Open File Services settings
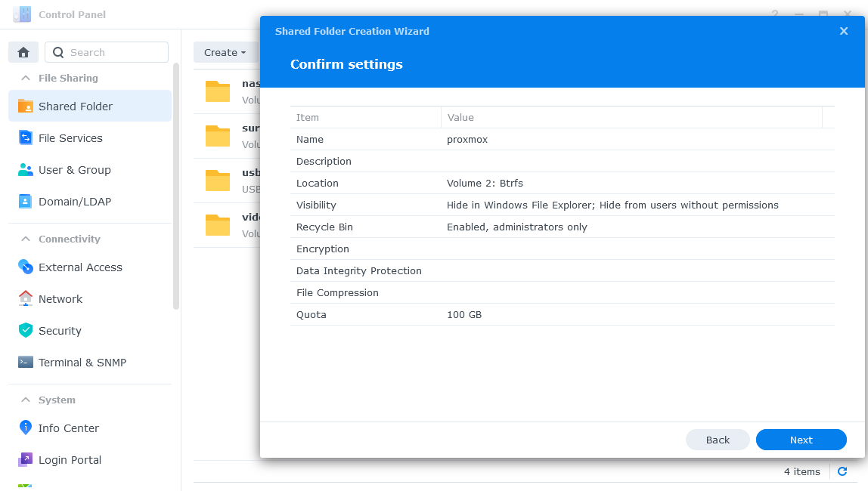 tap(70, 138)
